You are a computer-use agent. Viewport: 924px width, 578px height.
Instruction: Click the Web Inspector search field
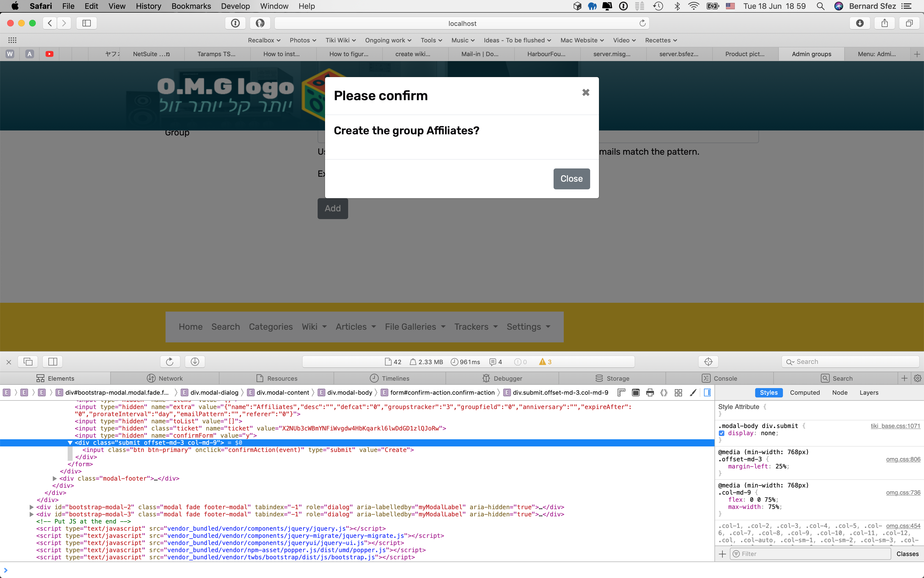point(850,362)
